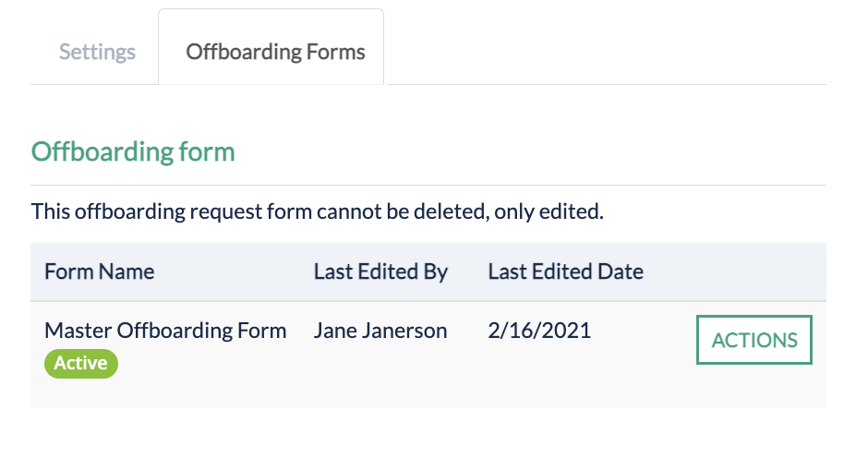Switch to the Settings tab
Screen dimensions: 868x458
click(97, 52)
